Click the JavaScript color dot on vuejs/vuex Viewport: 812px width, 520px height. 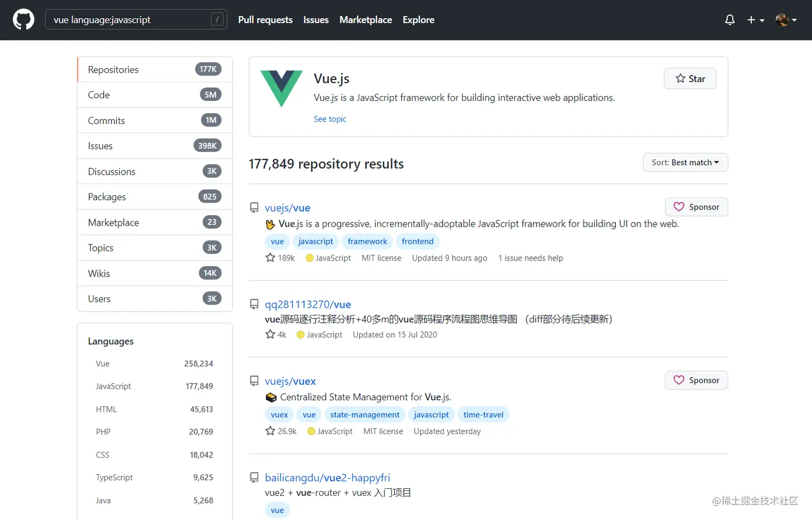[311, 431]
